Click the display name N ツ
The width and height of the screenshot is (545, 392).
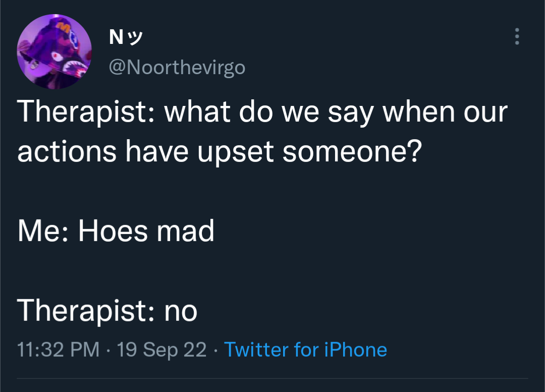[x=126, y=36]
